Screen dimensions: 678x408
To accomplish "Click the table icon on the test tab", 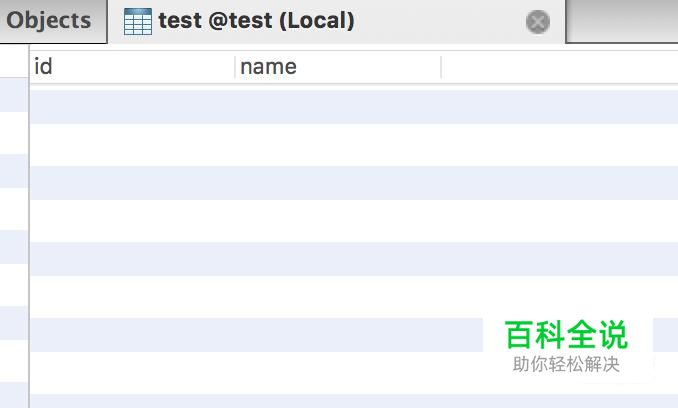I will (x=137, y=21).
